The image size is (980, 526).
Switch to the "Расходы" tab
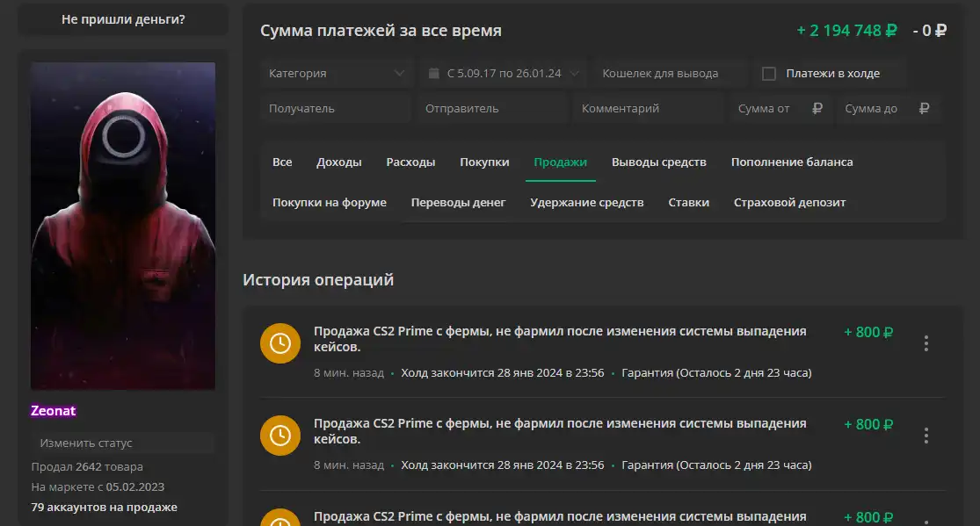pos(410,162)
